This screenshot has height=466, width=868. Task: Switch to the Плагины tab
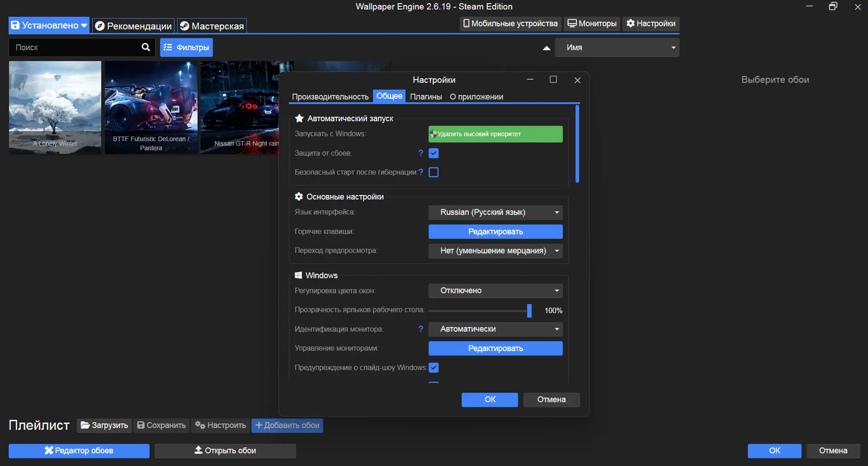click(x=426, y=96)
